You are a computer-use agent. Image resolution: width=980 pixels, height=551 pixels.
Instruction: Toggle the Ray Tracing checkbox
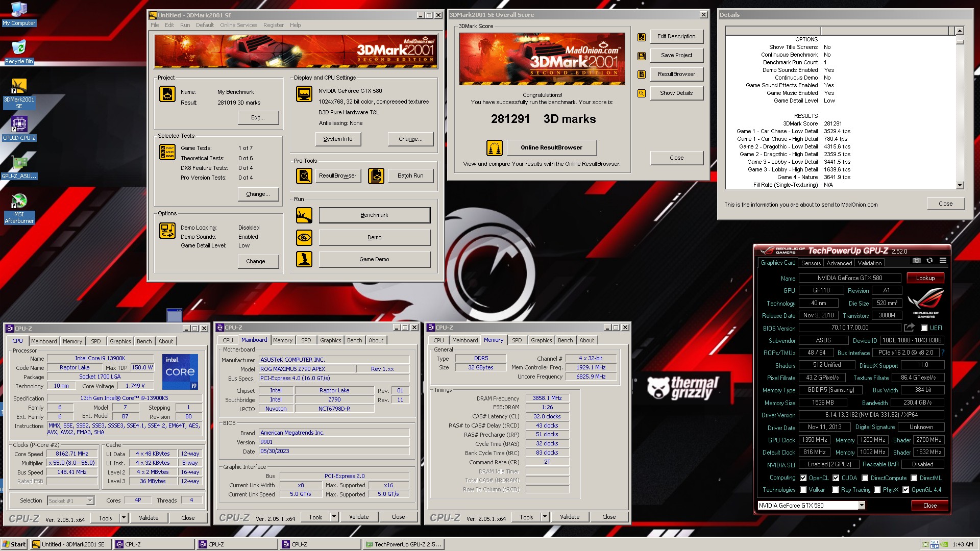pyautogui.click(x=836, y=490)
